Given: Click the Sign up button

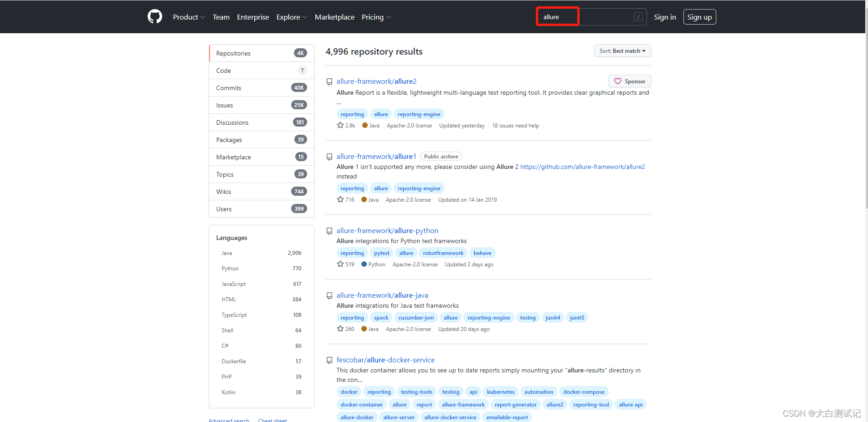Looking at the screenshot, I should pos(699,17).
